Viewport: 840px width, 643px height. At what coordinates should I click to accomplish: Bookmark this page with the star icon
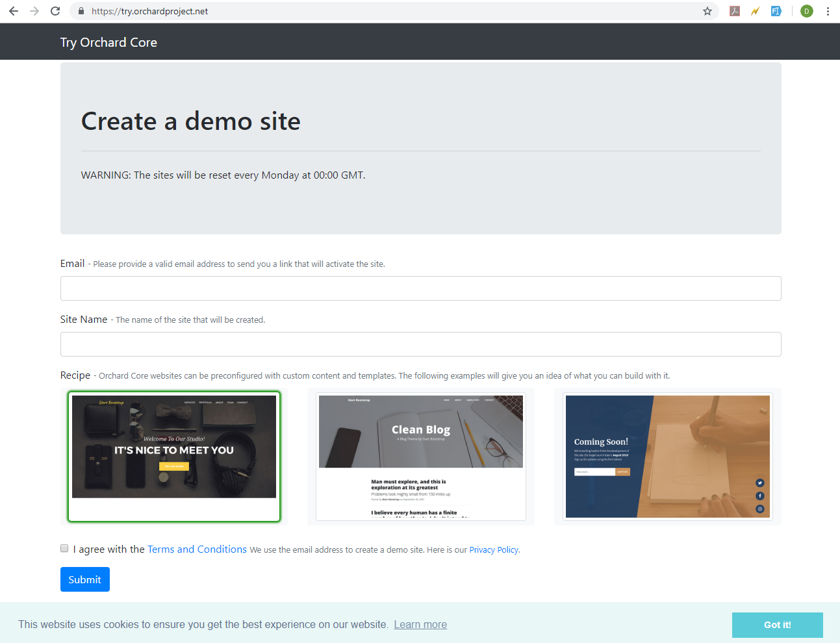point(707,11)
